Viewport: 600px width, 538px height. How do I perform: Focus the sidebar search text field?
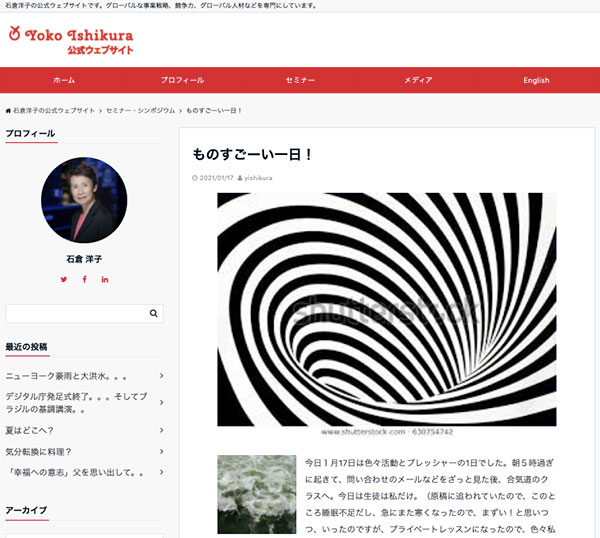75,313
